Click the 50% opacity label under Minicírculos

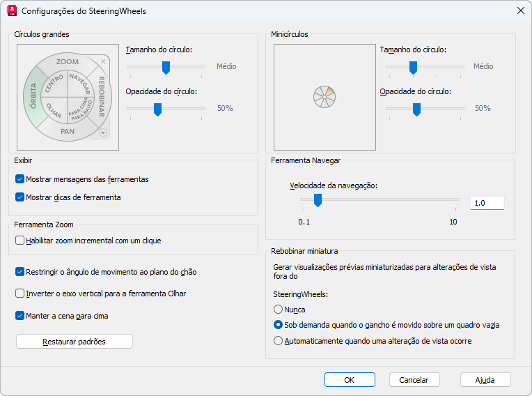(483, 108)
